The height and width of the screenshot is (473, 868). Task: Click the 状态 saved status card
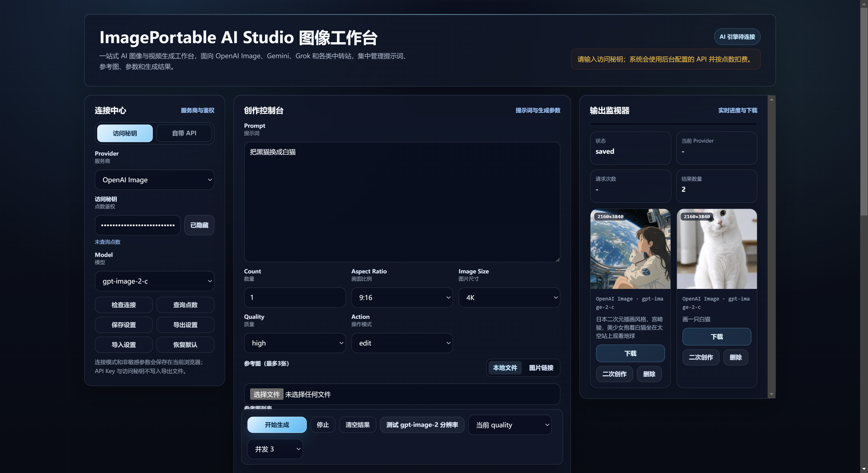(x=630, y=148)
